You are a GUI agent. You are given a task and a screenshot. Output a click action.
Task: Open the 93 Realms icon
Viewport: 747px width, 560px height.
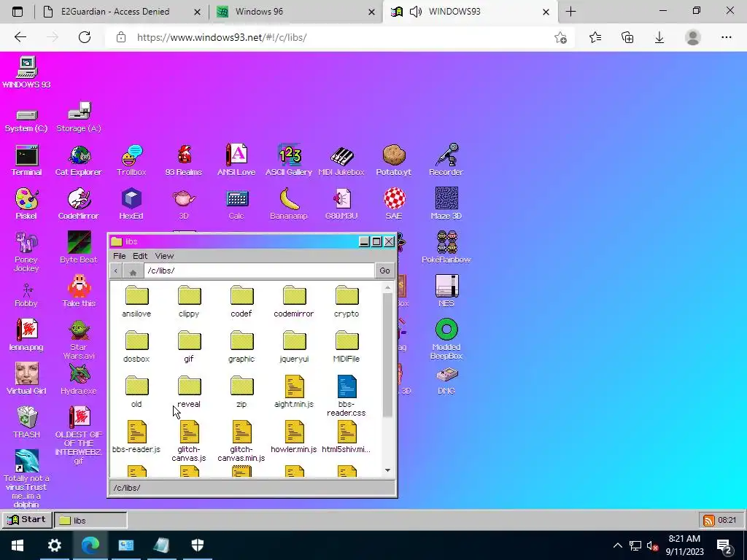(x=184, y=161)
